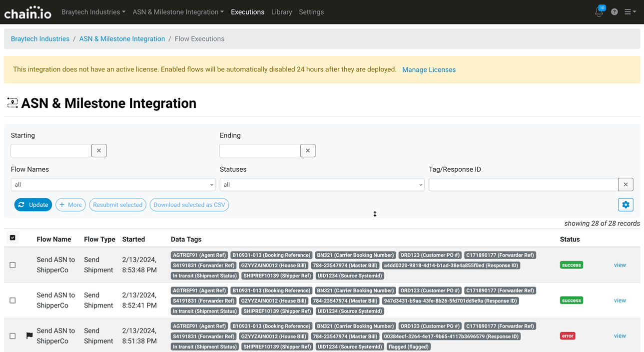Viewport: 644px width, 352px height.
Task: Open the Manage Licenses link
Action: [429, 70]
